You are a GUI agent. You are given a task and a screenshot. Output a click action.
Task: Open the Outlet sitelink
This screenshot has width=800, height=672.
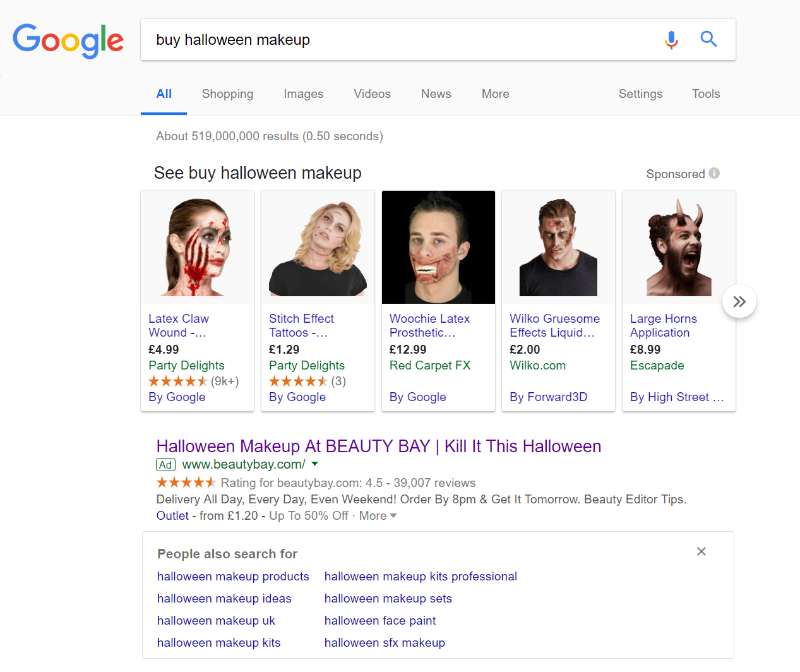tap(172, 516)
